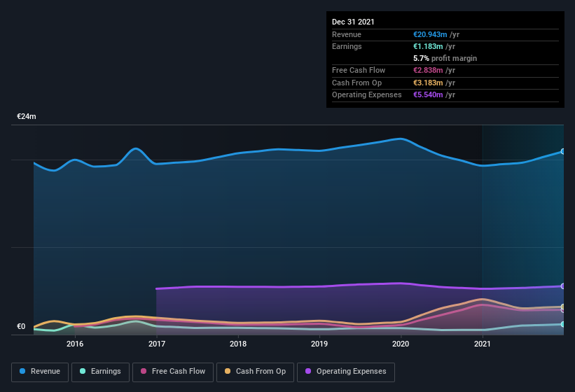The image size is (575, 392).
Task: Click the Revenue endpoint marker on the chart
Action: (563, 151)
